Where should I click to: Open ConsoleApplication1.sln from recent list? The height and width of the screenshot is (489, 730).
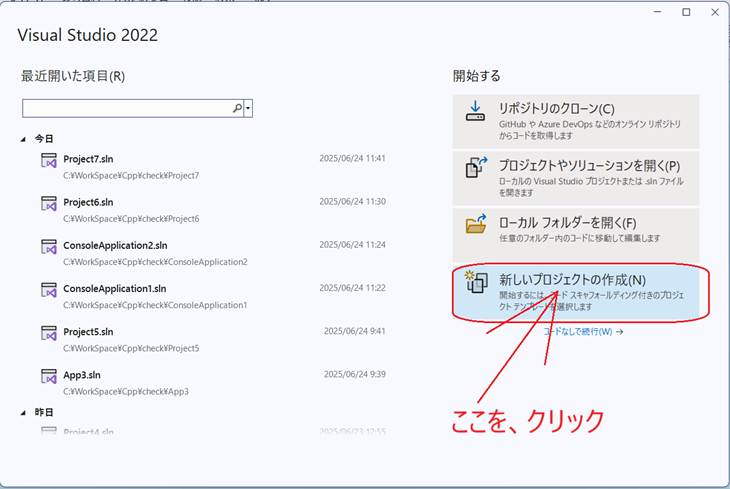click(213, 296)
